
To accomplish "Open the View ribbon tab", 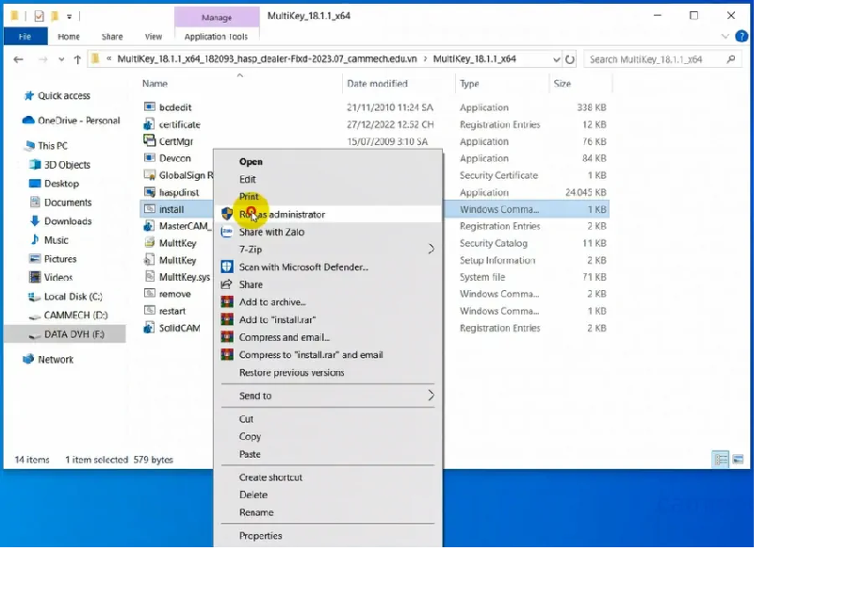I will click(x=154, y=37).
